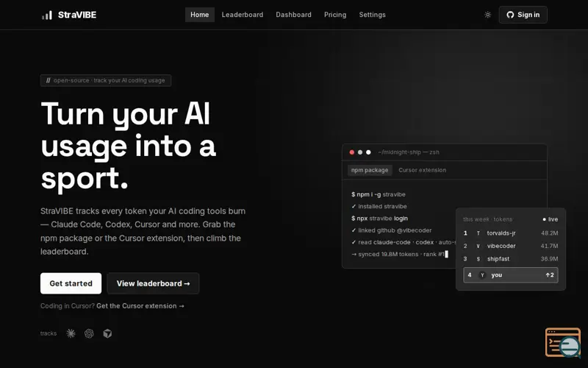The image size is (588, 368).
Task: Click the OpenAI Codex knot icon
Action: (x=89, y=333)
